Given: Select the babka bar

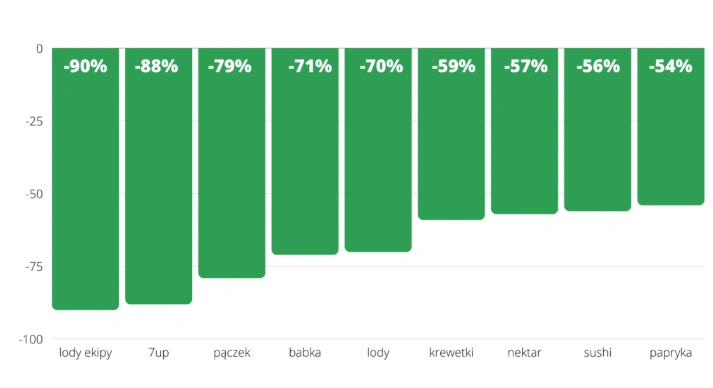Looking at the screenshot, I should point(305,151).
